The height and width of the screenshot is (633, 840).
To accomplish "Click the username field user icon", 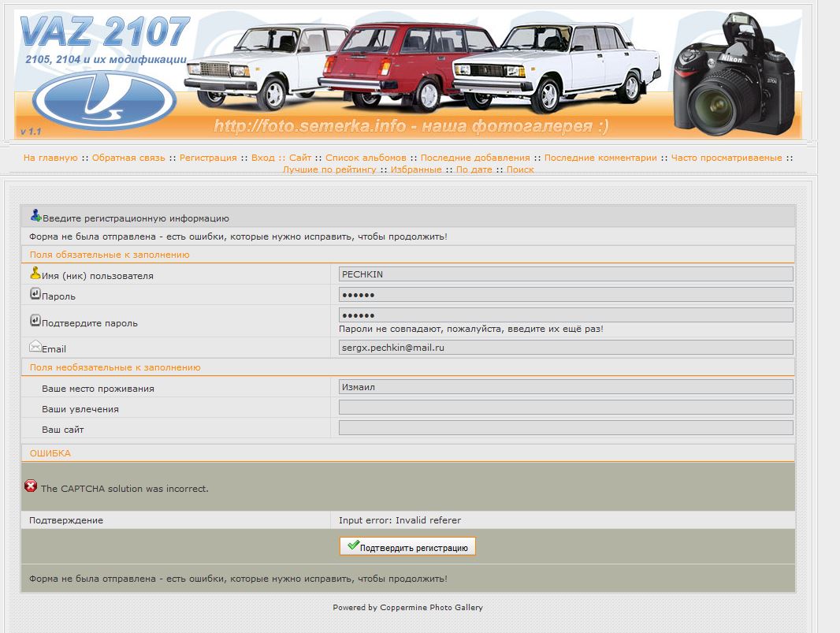I will pos(35,274).
